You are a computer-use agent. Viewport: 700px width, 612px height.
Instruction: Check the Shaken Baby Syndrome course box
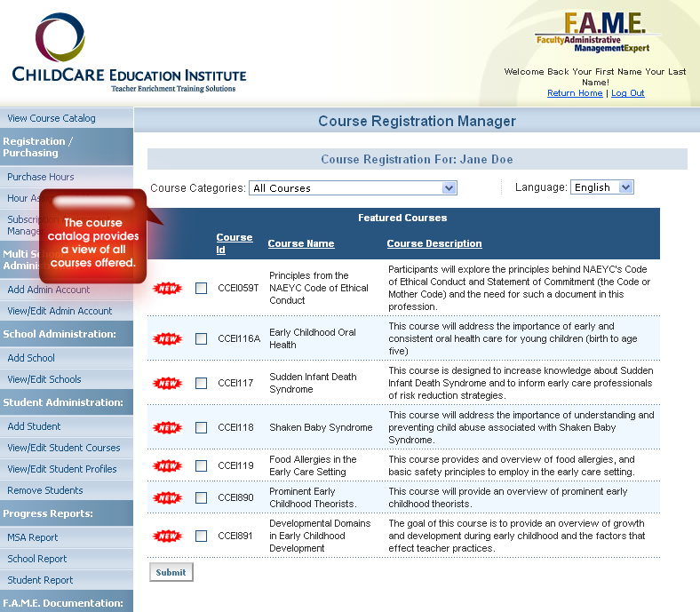click(x=202, y=427)
